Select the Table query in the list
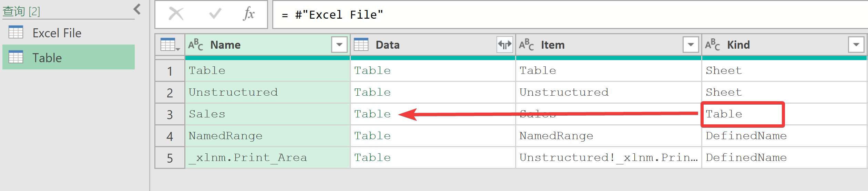This screenshot has width=868, height=191. 69,57
